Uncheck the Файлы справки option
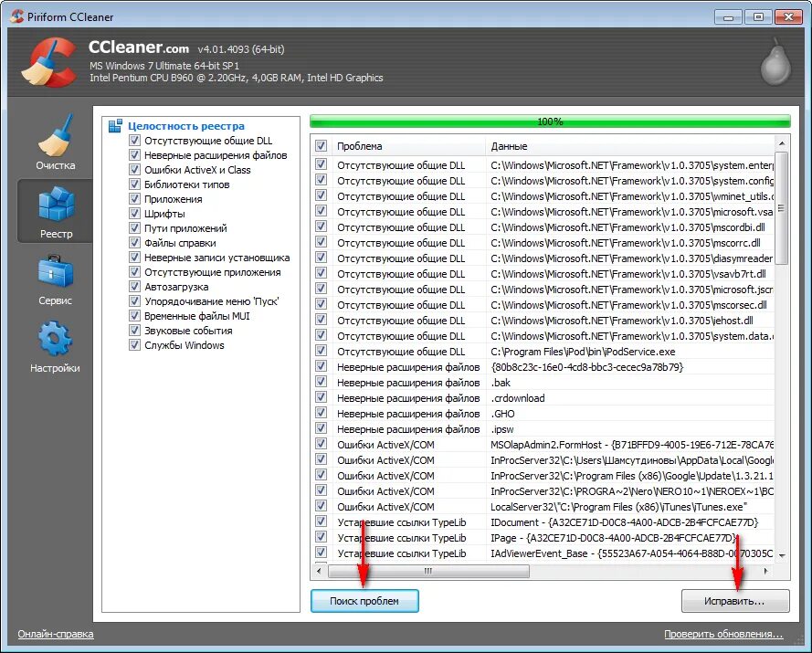This screenshot has height=653, width=812. coord(134,242)
